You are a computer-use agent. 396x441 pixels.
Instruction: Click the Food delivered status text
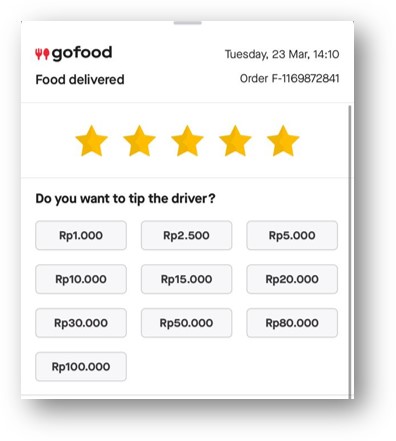coord(80,80)
